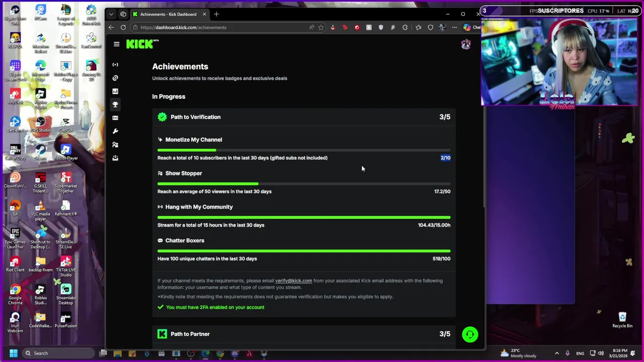Open the analytics chart sidebar icon
The image size is (644, 362).
coord(115,91)
